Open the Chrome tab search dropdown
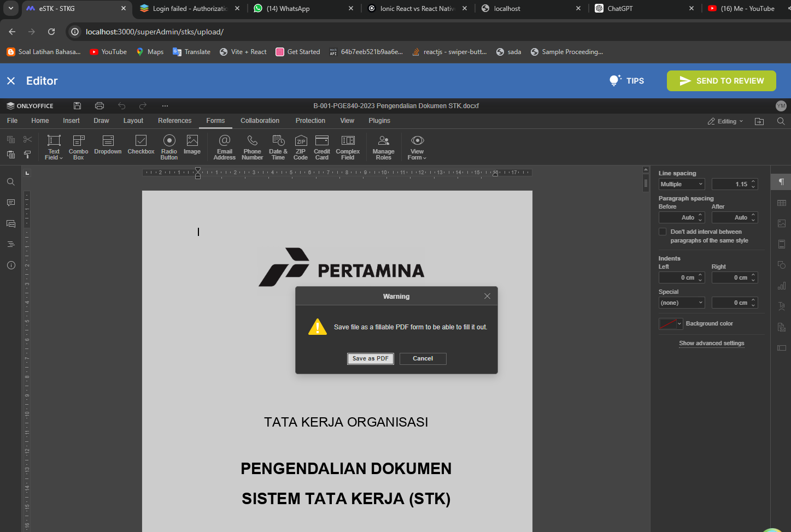 tap(10, 8)
